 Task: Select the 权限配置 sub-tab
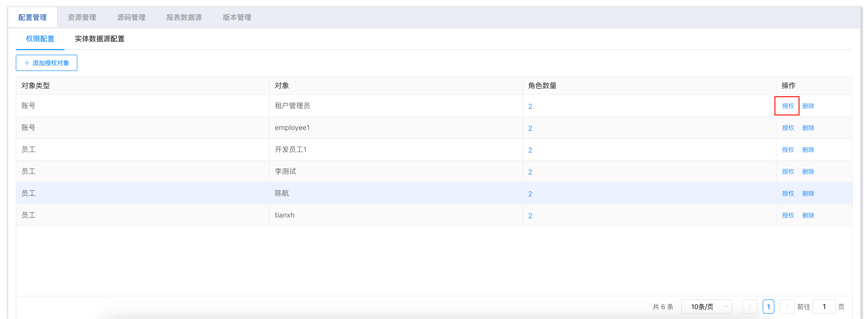[x=40, y=39]
